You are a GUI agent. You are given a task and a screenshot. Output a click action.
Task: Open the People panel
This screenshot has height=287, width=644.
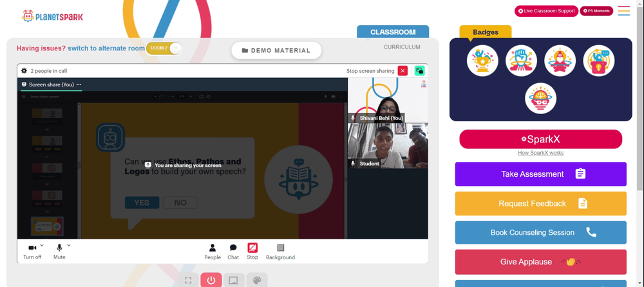coord(213,252)
